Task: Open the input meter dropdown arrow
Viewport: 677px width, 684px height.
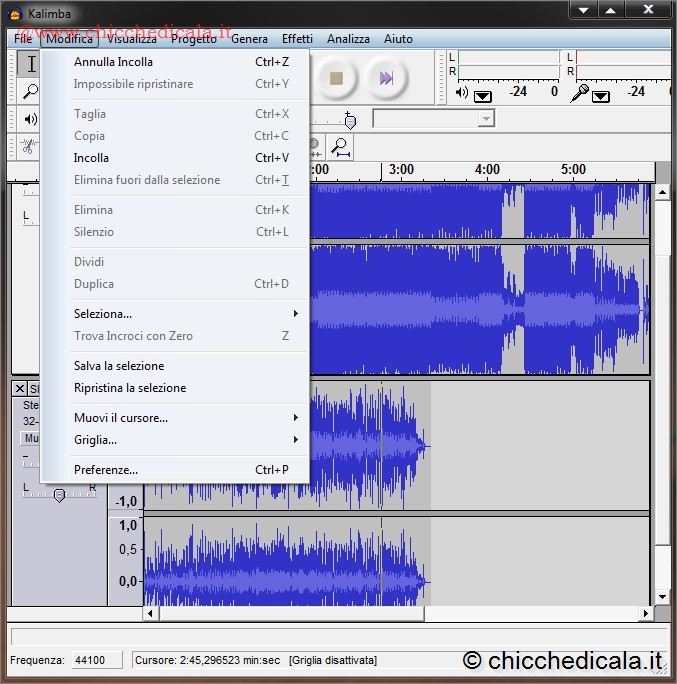Action: (600, 96)
